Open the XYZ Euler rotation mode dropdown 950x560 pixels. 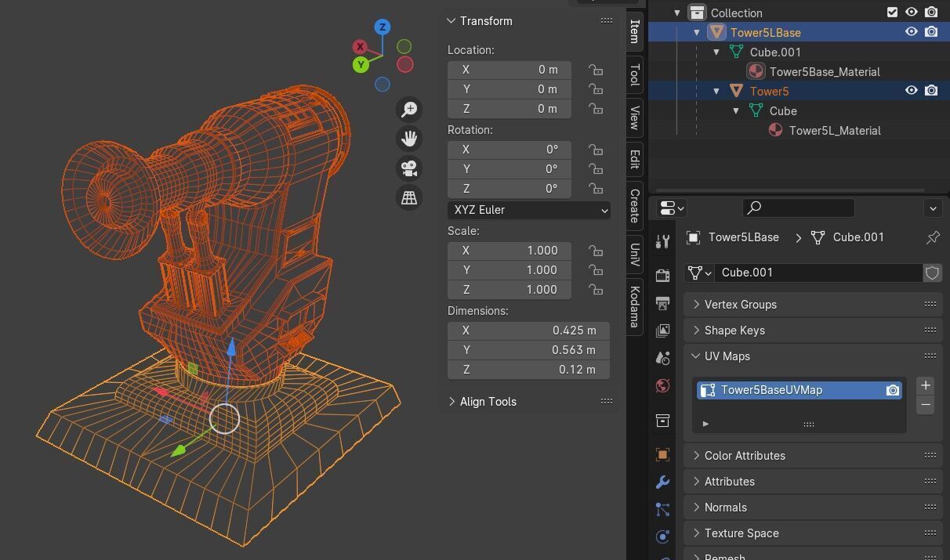tap(529, 210)
